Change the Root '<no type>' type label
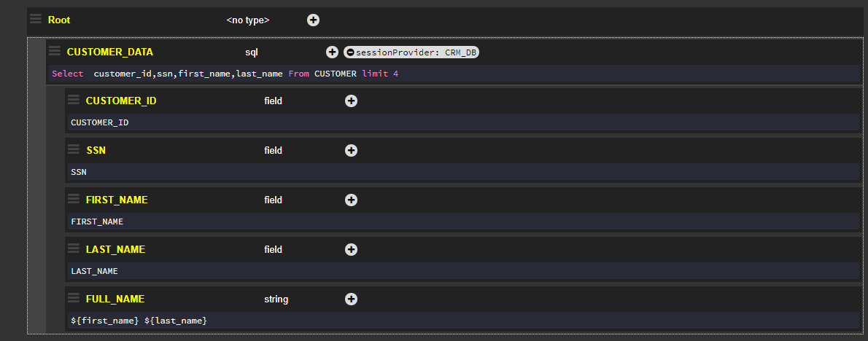 coord(248,20)
